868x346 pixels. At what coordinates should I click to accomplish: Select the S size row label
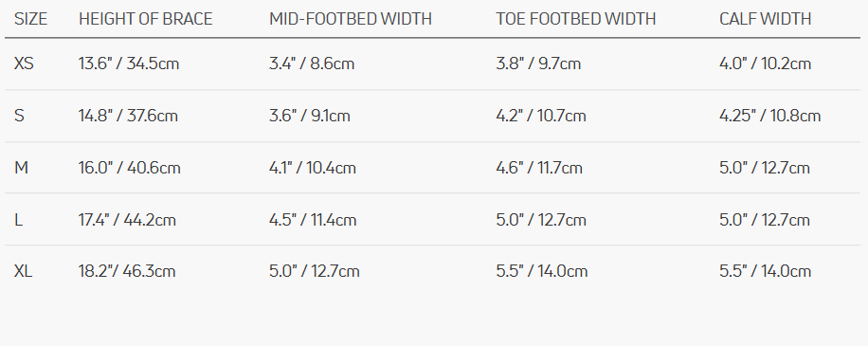19,116
